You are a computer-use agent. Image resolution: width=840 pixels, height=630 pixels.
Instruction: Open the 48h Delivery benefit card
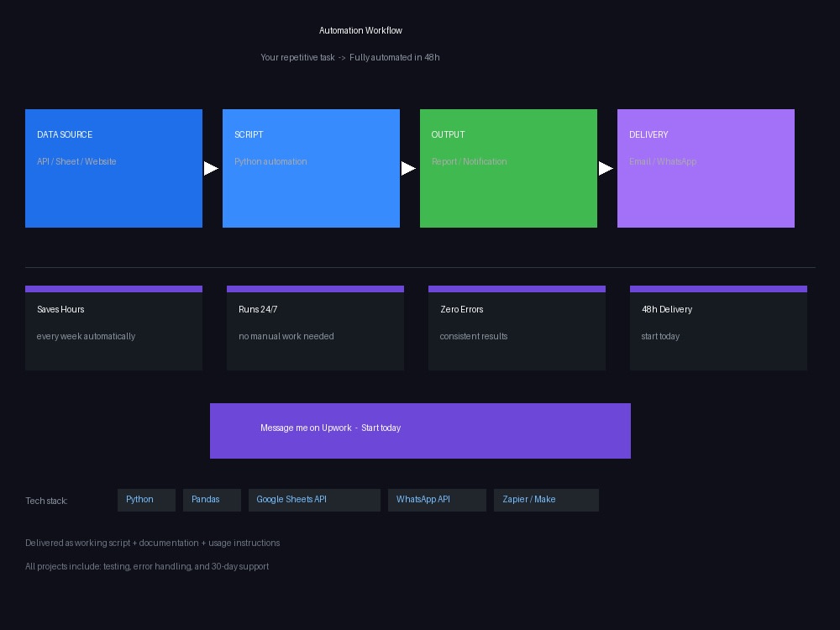(x=718, y=328)
